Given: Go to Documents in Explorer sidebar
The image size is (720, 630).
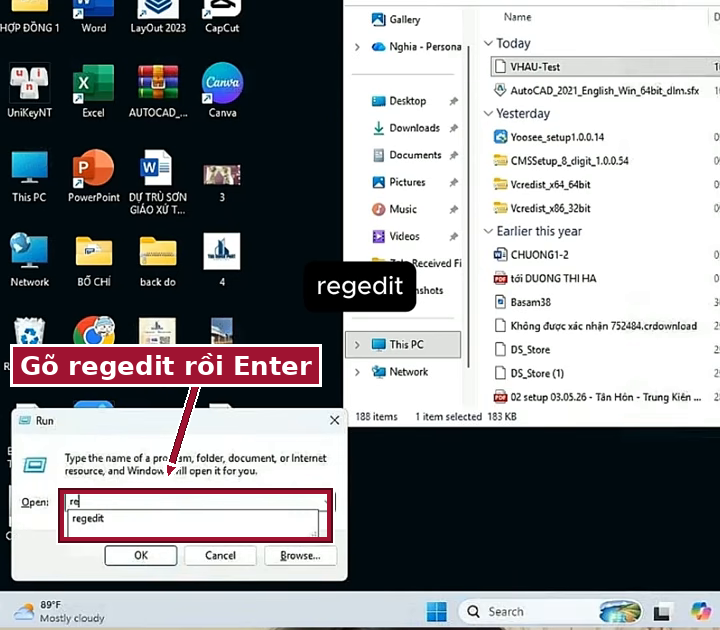Looking at the screenshot, I should pos(406,155).
